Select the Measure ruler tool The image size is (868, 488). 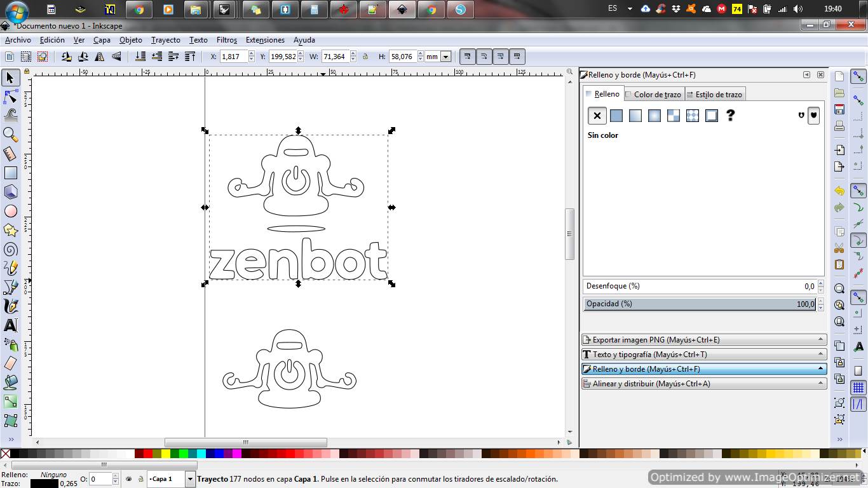[x=10, y=154]
